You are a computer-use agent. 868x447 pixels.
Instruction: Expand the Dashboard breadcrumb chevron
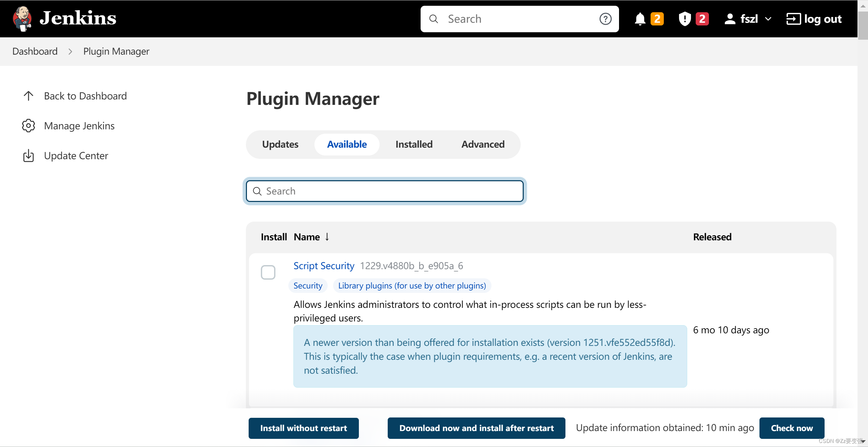point(70,52)
